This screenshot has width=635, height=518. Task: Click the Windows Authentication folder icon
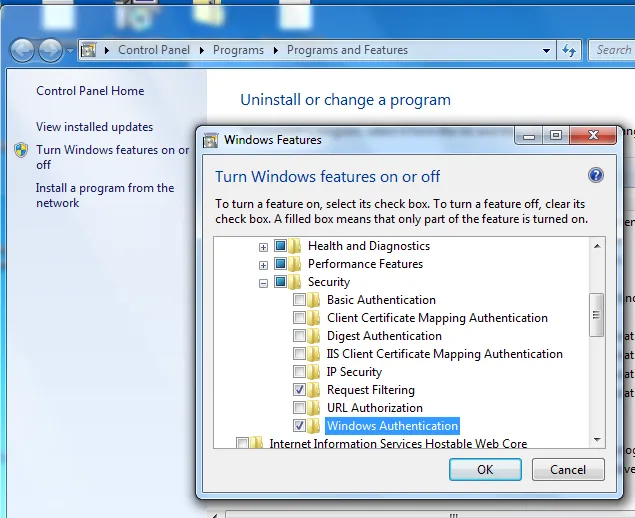(x=313, y=426)
